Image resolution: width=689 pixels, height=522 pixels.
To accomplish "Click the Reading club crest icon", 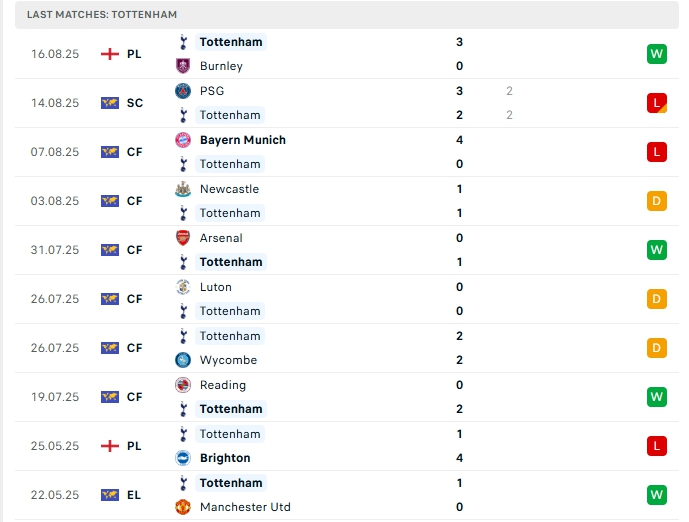I will tap(182, 385).
